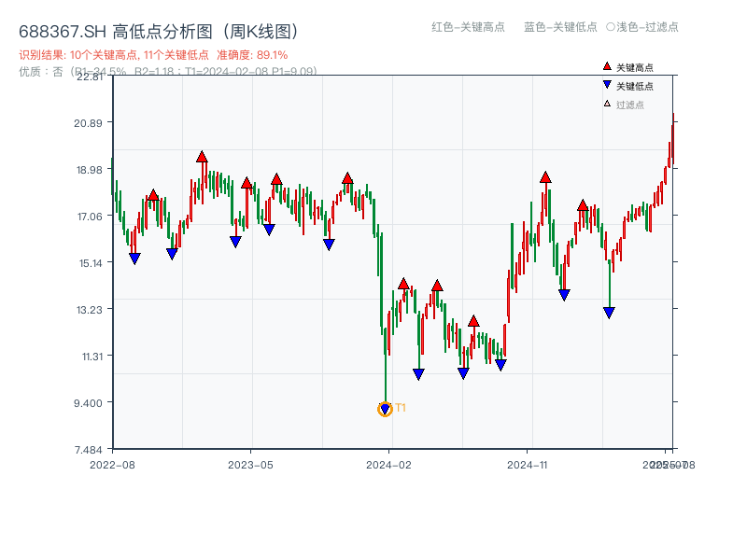747x560 pixels.
Task: Click the highest red key-high triangle marker
Action: [x=202, y=157]
